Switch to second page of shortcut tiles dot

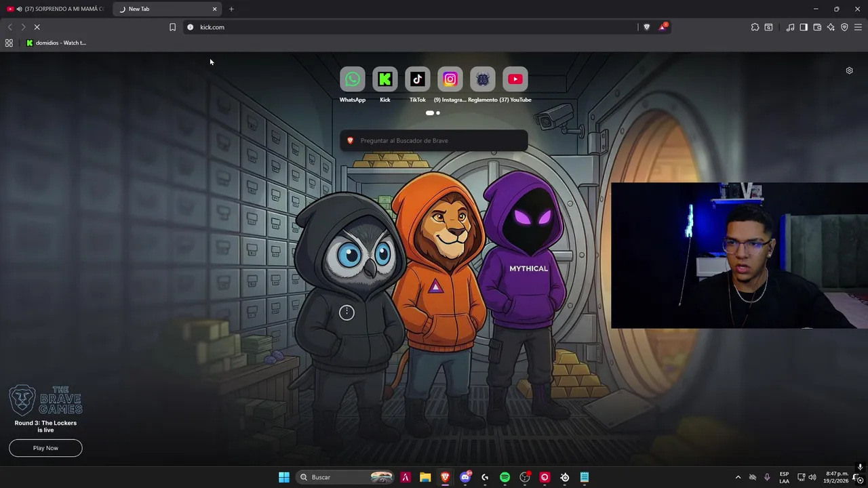438,113
